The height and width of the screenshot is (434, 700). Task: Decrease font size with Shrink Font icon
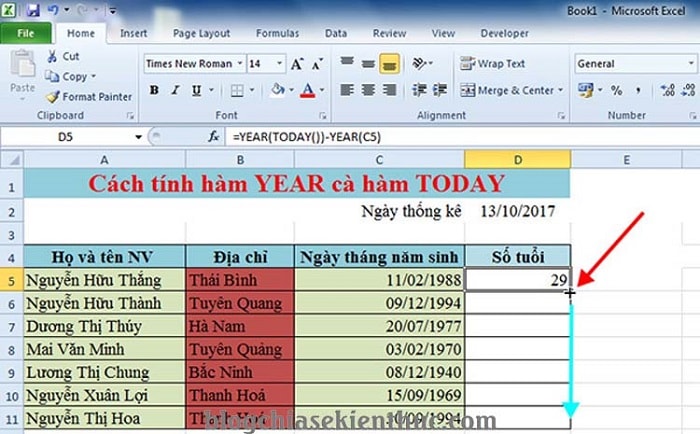[317, 64]
